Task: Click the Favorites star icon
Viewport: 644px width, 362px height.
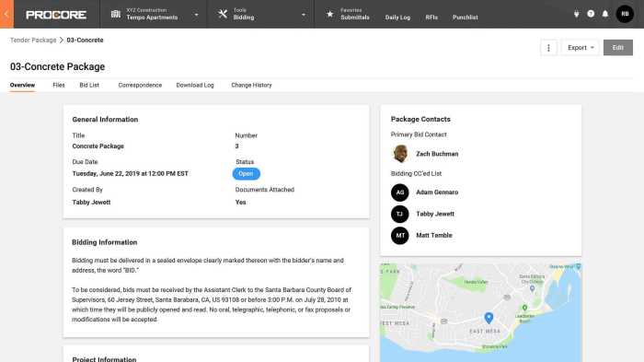Action: click(x=329, y=14)
